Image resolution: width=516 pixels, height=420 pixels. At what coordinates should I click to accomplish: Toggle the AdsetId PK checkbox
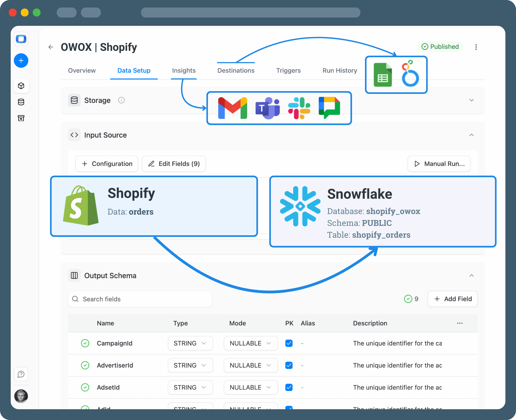coord(289,387)
